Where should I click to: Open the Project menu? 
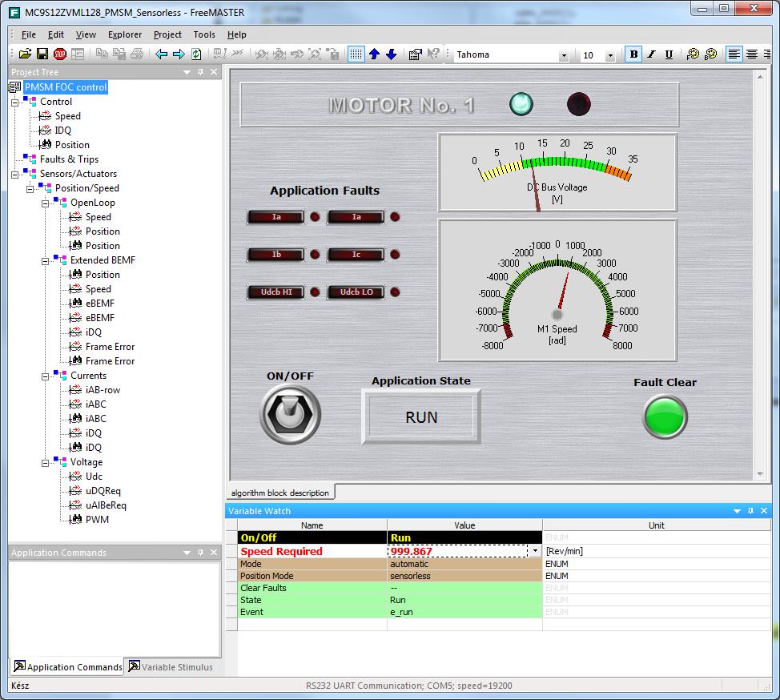tap(167, 34)
